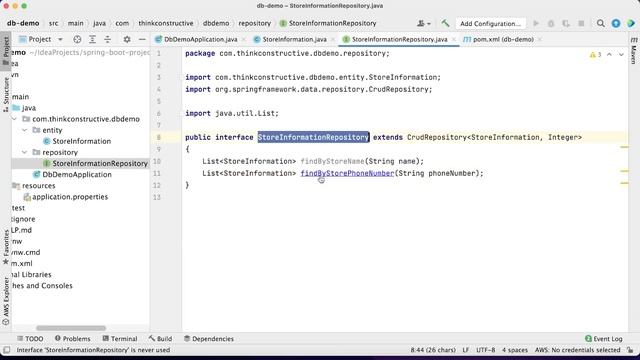Select DbDemoApplication in project tree

click(72, 174)
